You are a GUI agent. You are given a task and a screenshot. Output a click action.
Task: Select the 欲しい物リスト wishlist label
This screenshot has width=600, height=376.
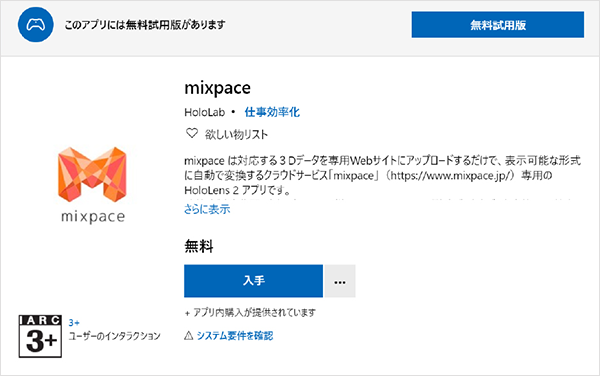click(236, 134)
